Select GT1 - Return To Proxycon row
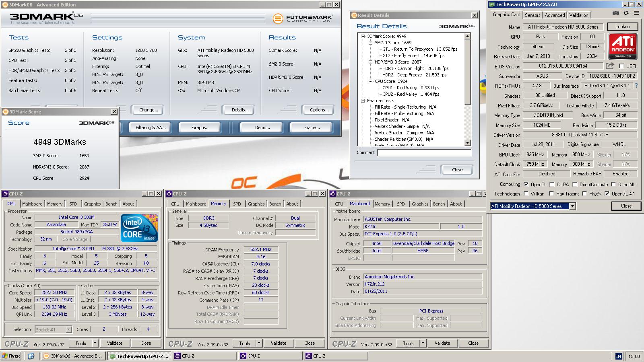 click(420, 49)
